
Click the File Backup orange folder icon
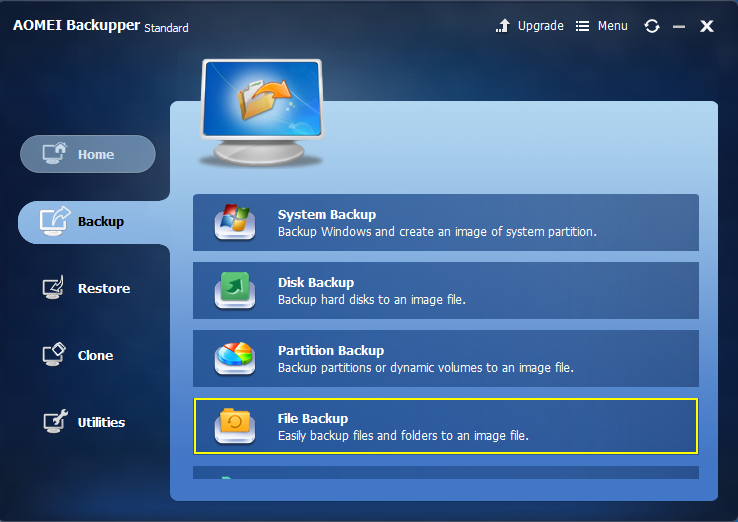(235, 426)
